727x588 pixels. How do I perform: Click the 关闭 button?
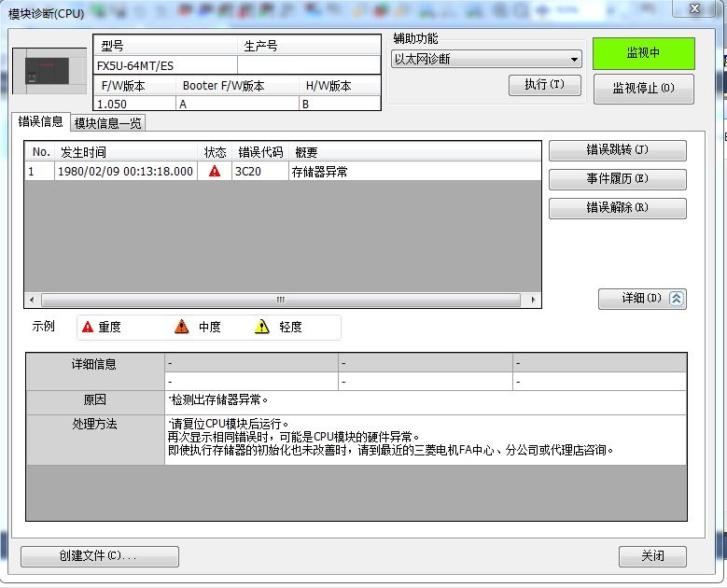(652, 556)
